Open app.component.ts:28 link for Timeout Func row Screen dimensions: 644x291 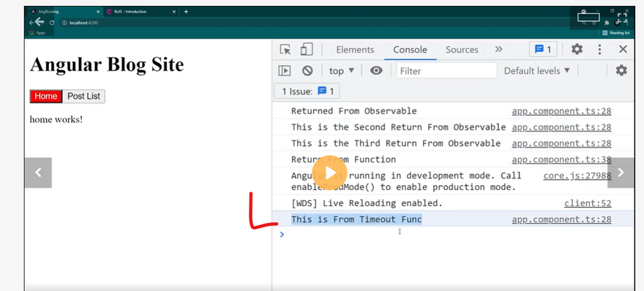point(561,219)
